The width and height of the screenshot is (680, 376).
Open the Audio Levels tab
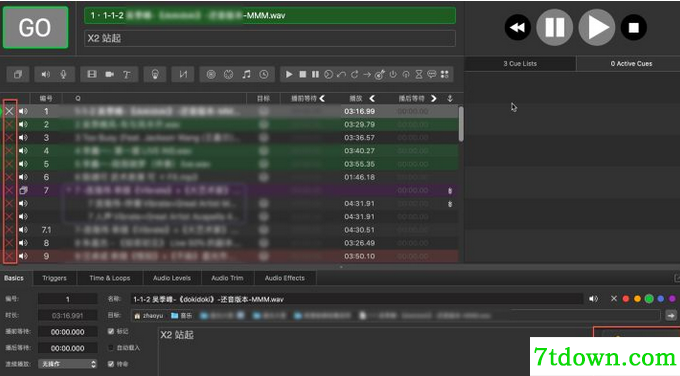(172, 278)
